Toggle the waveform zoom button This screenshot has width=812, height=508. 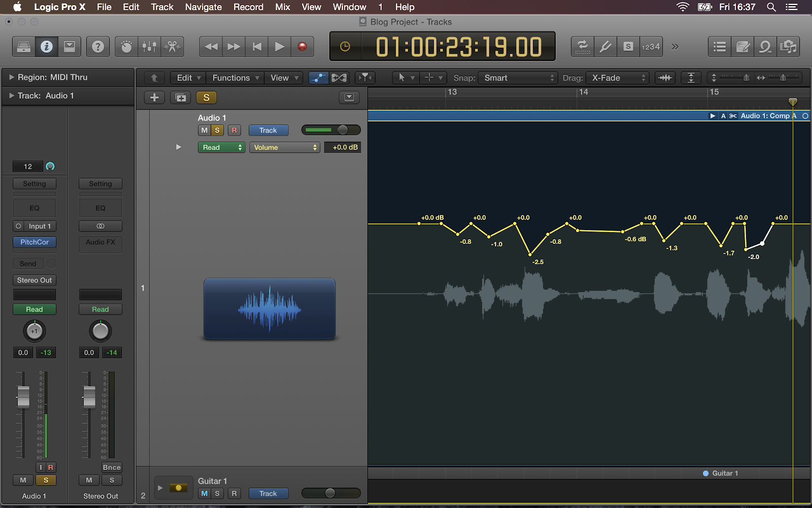point(665,78)
